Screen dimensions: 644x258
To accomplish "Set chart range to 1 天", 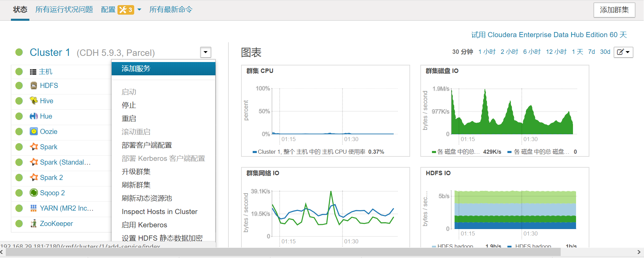I will [577, 52].
